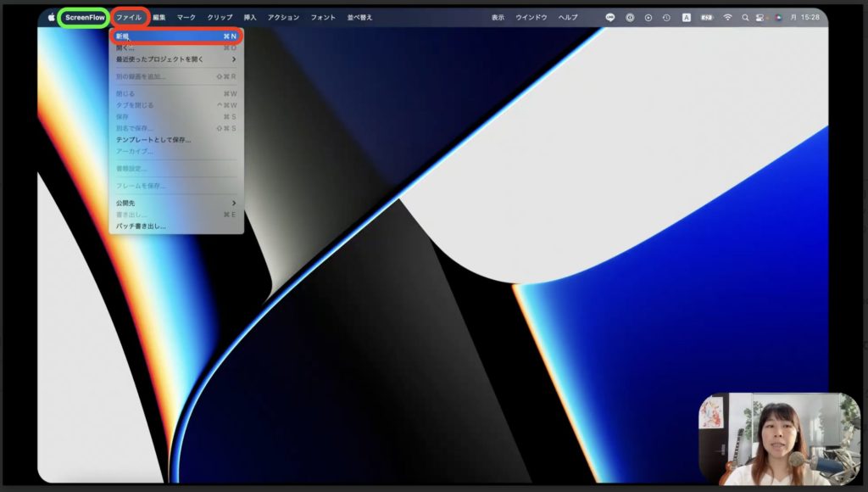
Task: Open the Time Machine clock icon
Action: point(667,17)
